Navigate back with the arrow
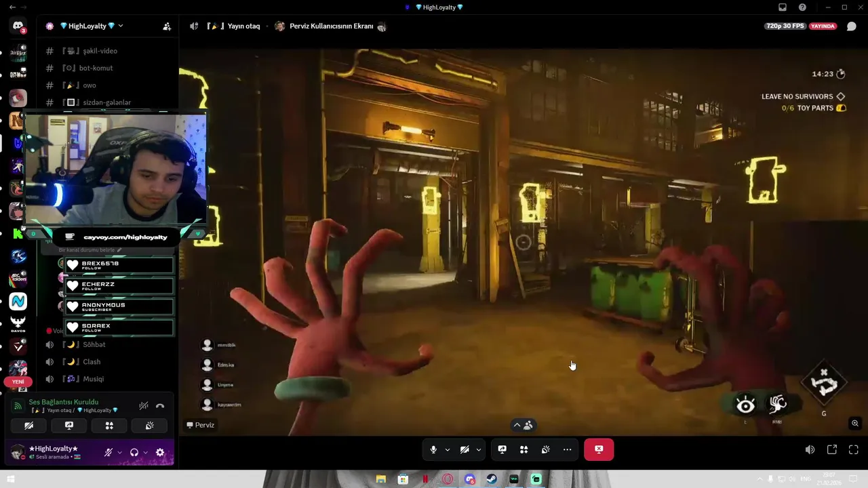This screenshot has height=488, width=868. click(12, 7)
